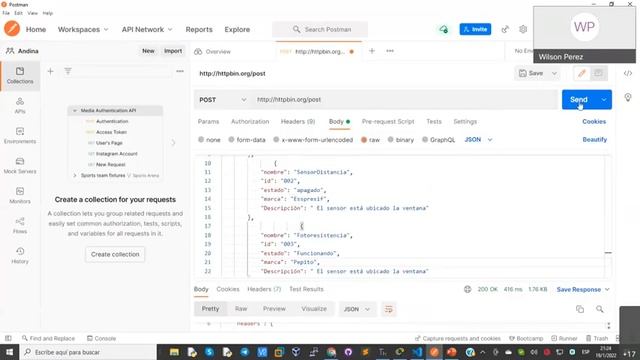The width and height of the screenshot is (640, 360).
Task: Select the binary body type
Action: [400, 140]
